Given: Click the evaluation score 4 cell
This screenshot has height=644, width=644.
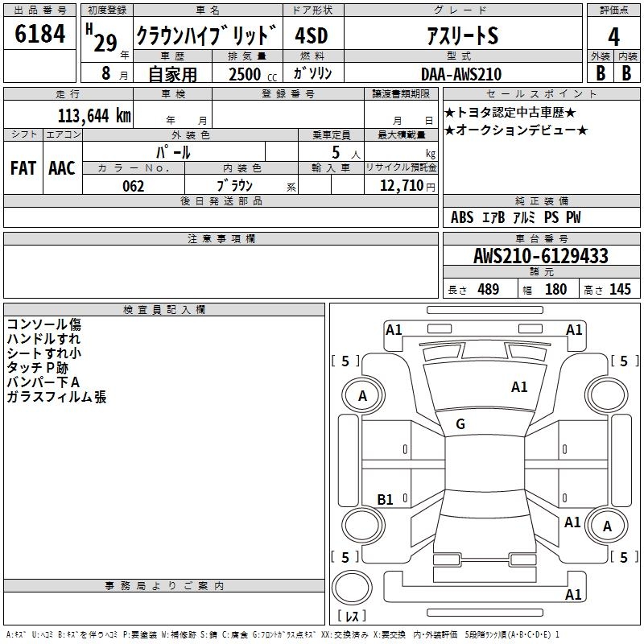Looking at the screenshot, I should point(613,35).
